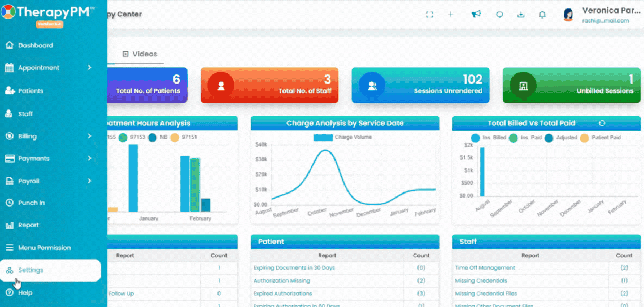The width and height of the screenshot is (644, 307).
Task: Click the Unbilled Sessions card
Action: tap(571, 85)
